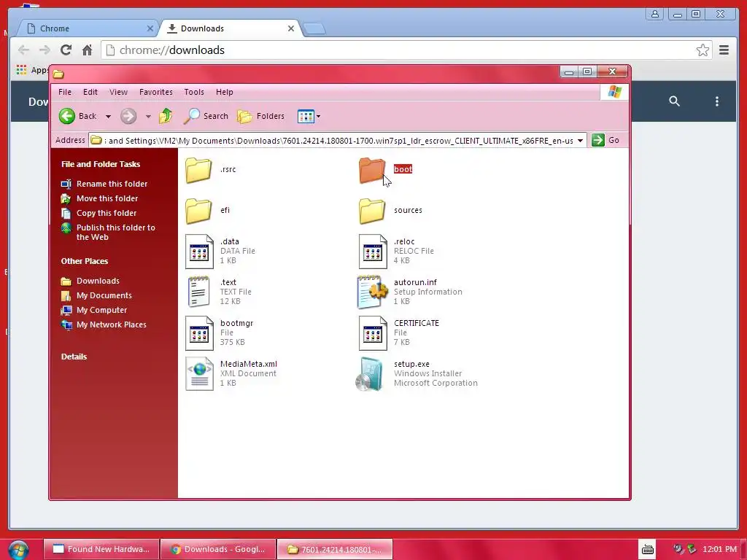Select the .text notepad file icon
The image size is (747, 560).
coord(198,292)
